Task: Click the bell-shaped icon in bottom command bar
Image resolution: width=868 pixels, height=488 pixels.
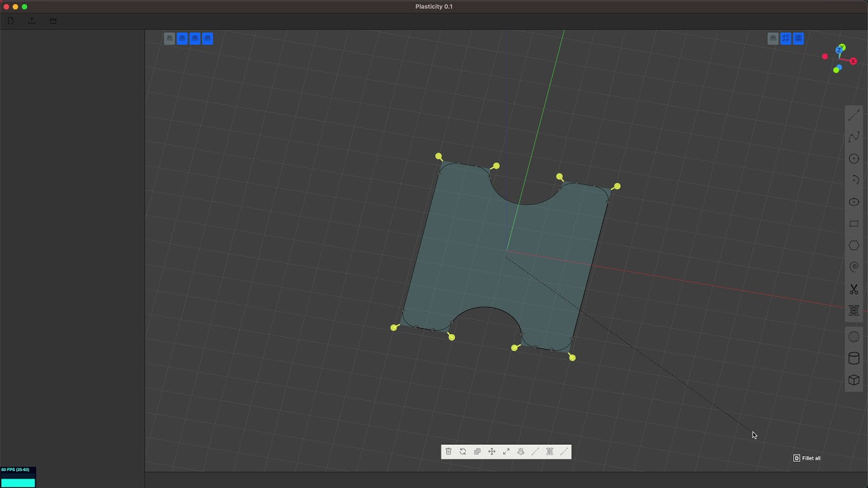Action: (521, 451)
